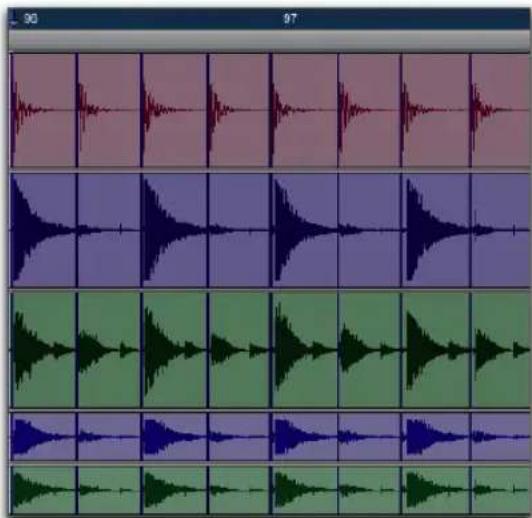Select the short blue track clip starting at bar 97

[304, 436]
